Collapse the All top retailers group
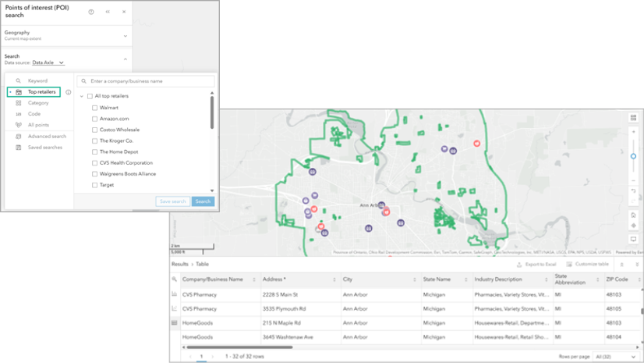This screenshot has width=644, height=363. 82,96
